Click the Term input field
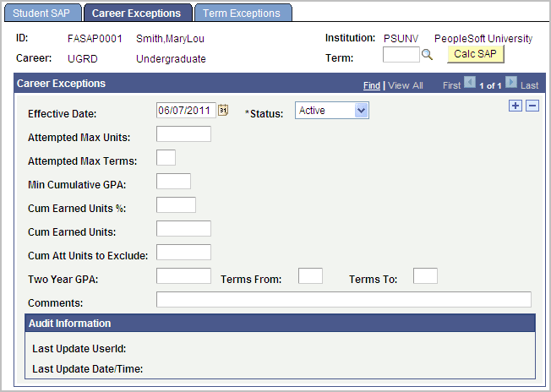The image size is (551, 392). (401, 55)
